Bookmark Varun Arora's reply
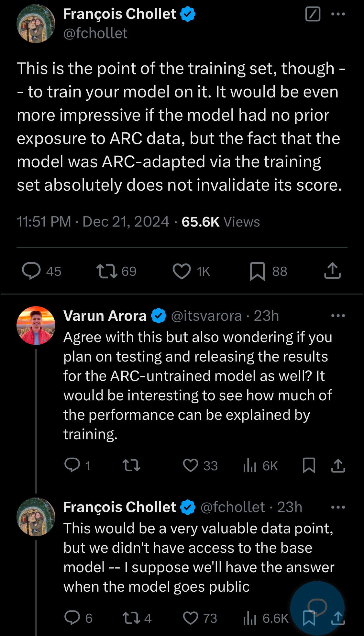The width and height of the screenshot is (364, 636). point(309,466)
